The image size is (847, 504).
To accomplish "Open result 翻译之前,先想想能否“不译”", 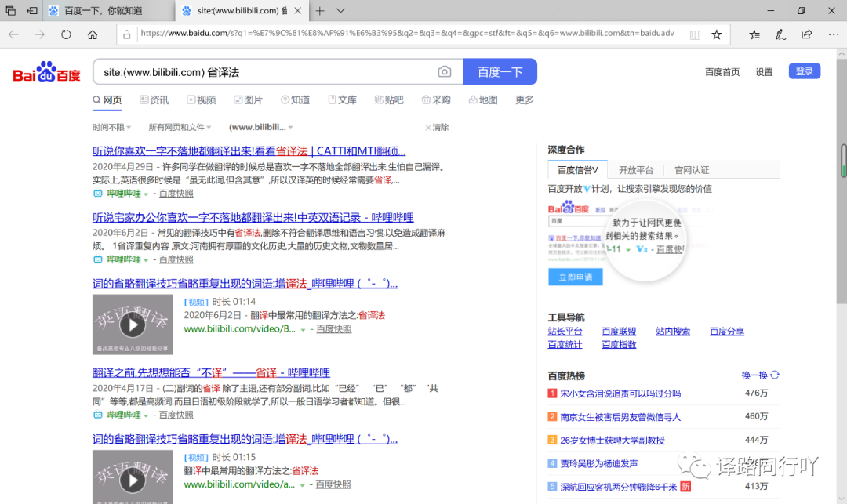I will coord(211,372).
